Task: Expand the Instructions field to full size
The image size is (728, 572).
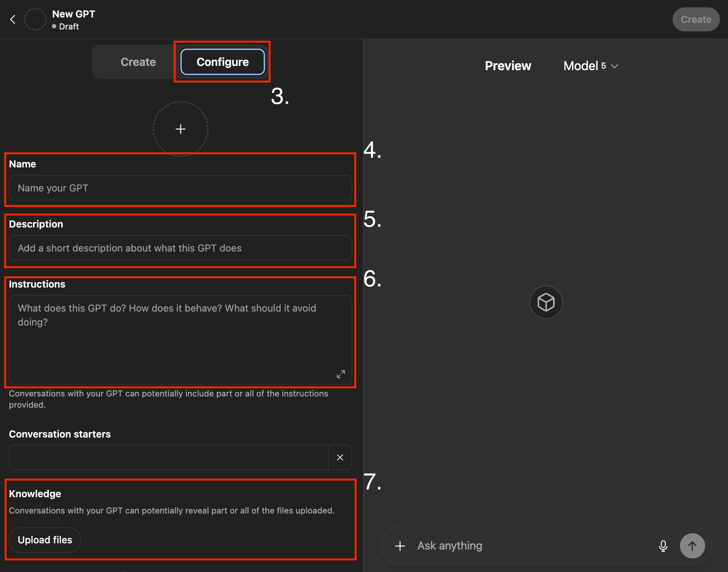Action: click(341, 374)
